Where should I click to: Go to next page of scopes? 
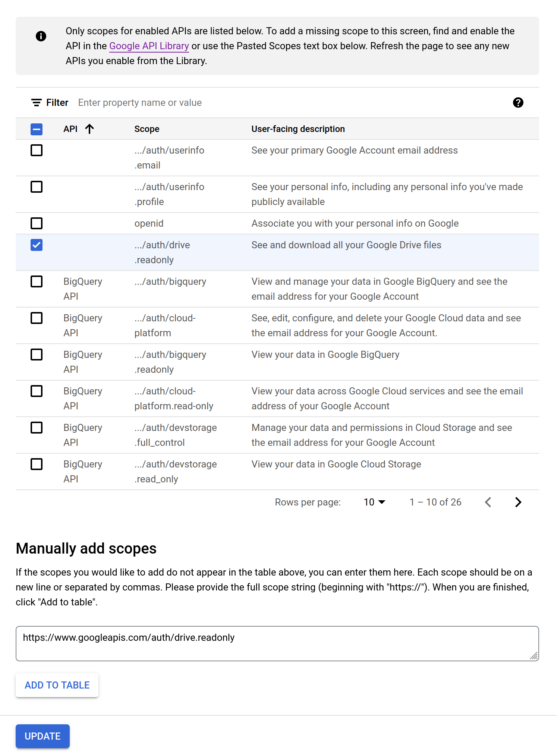click(518, 502)
